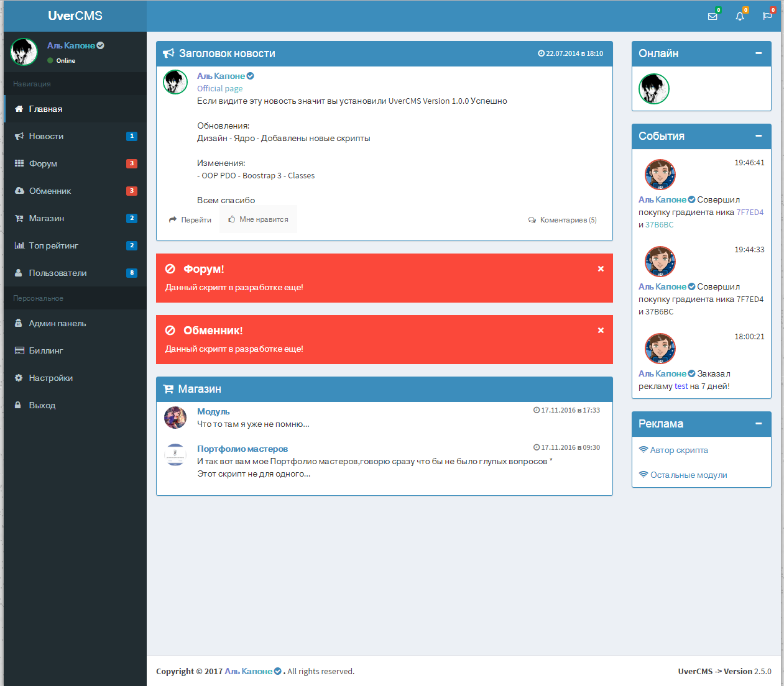
Task: Open the mail envelope notifications icon
Action: coord(713,16)
